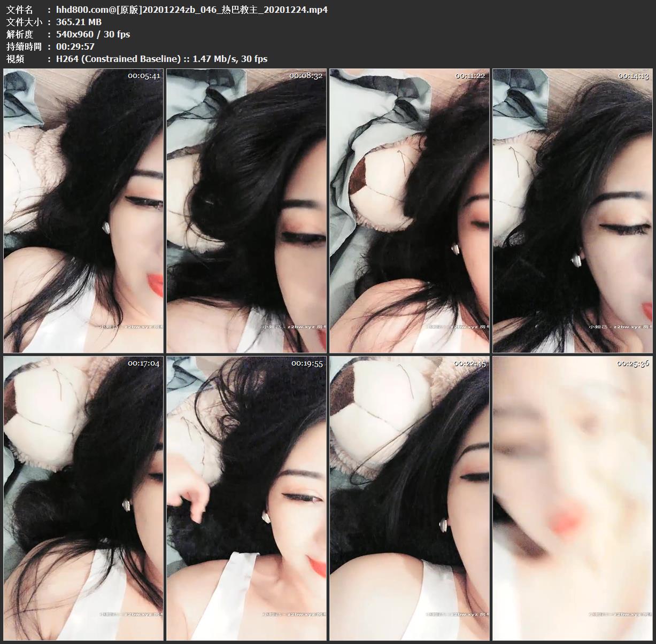Click the file name text ending in .mp4

tap(191, 10)
